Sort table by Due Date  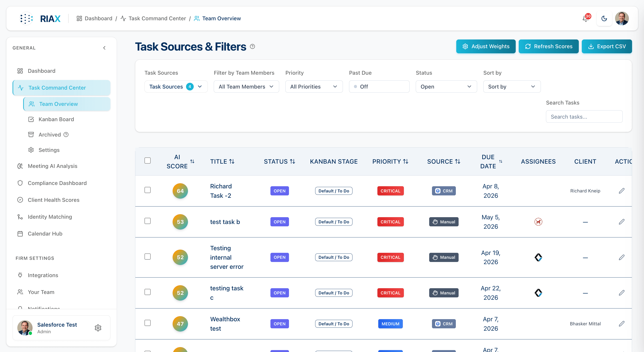[501, 161]
